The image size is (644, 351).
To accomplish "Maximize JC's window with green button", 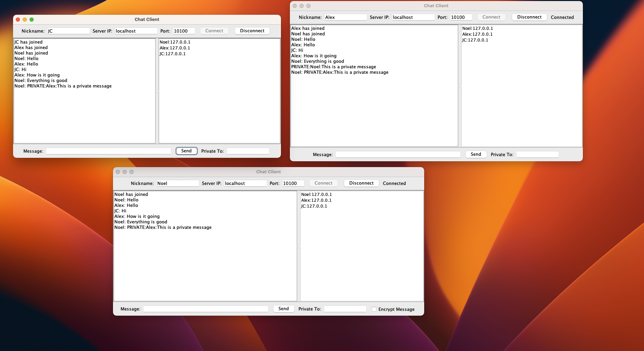I will click(32, 20).
